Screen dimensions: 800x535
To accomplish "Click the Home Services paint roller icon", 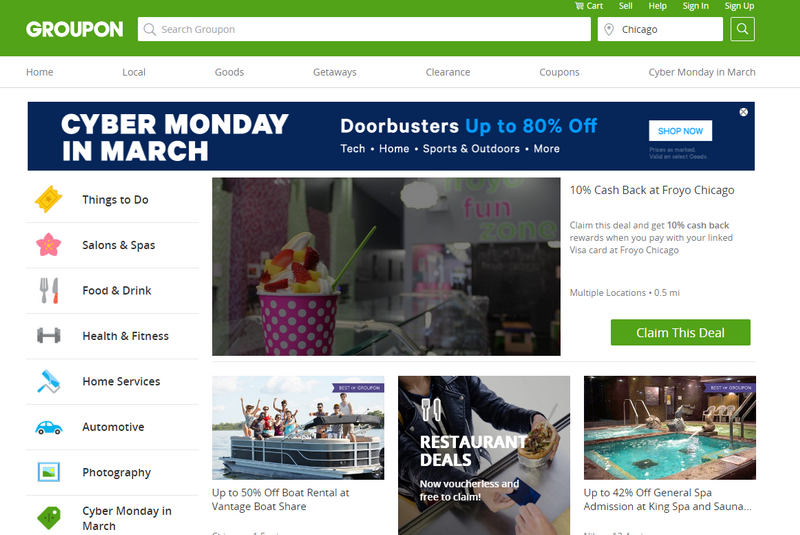I will (x=48, y=381).
